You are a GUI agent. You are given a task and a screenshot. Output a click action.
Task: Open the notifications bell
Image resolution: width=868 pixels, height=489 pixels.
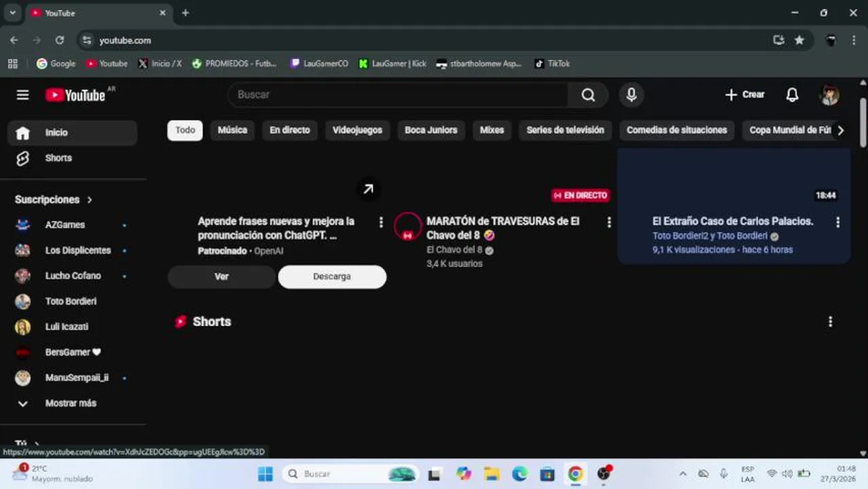(x=792, y=95)
